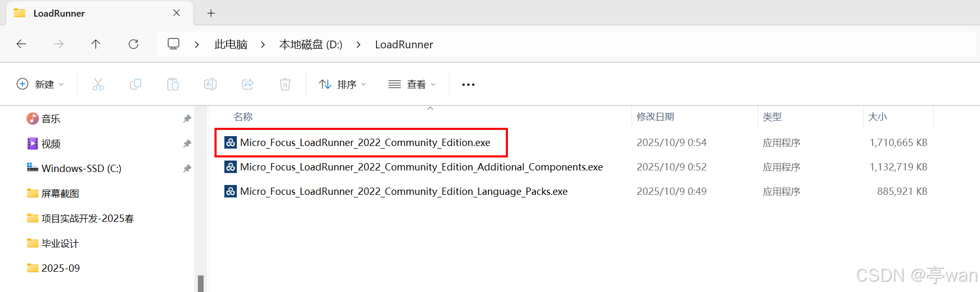Sort by the 大小 column header

878,117
